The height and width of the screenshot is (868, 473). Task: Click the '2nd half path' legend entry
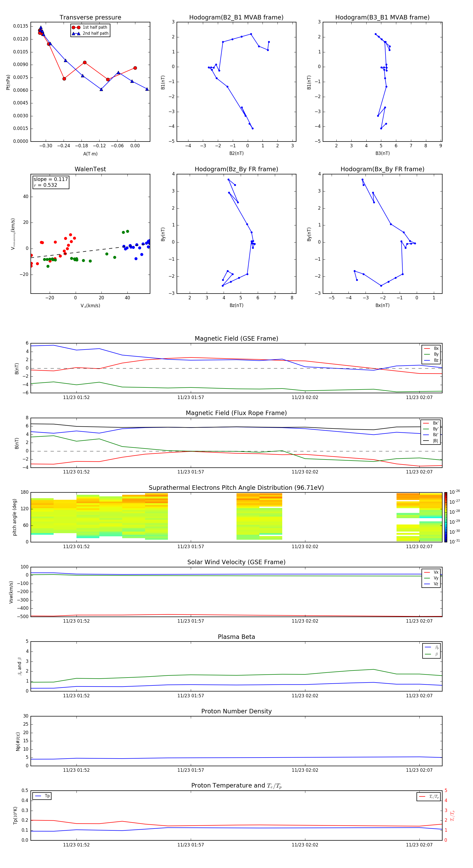click(x=90, y=33)
